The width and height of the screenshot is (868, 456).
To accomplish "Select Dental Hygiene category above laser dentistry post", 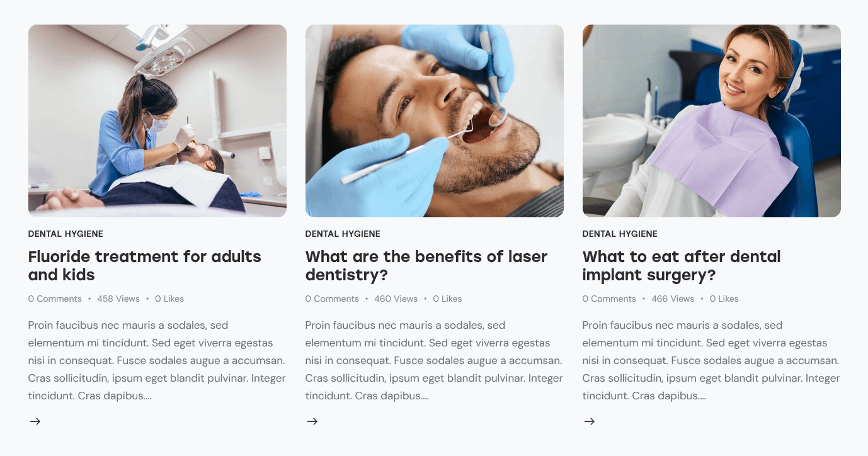I will [343, 234].
